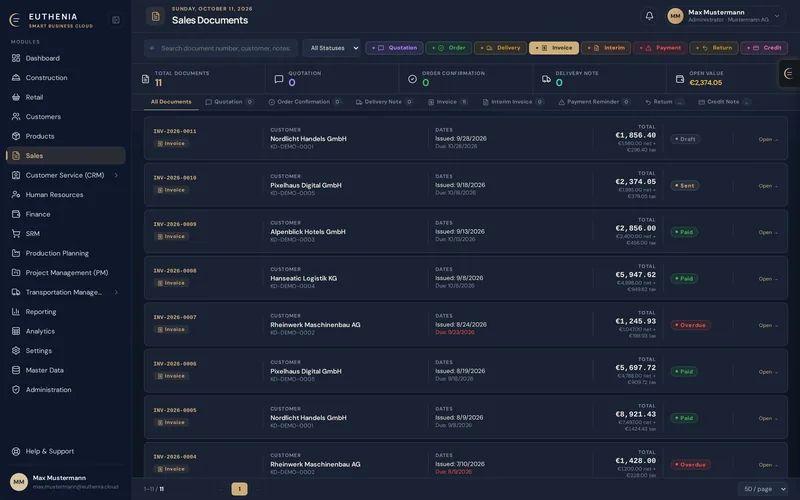Switch to Payment Reminder tab
Viewport: 800px width, 500px height.
[594, 102]
